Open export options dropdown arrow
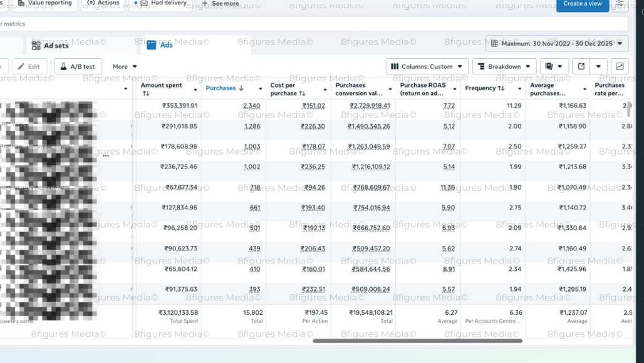This screenshot has height=363, width=644. coord(599,66)
